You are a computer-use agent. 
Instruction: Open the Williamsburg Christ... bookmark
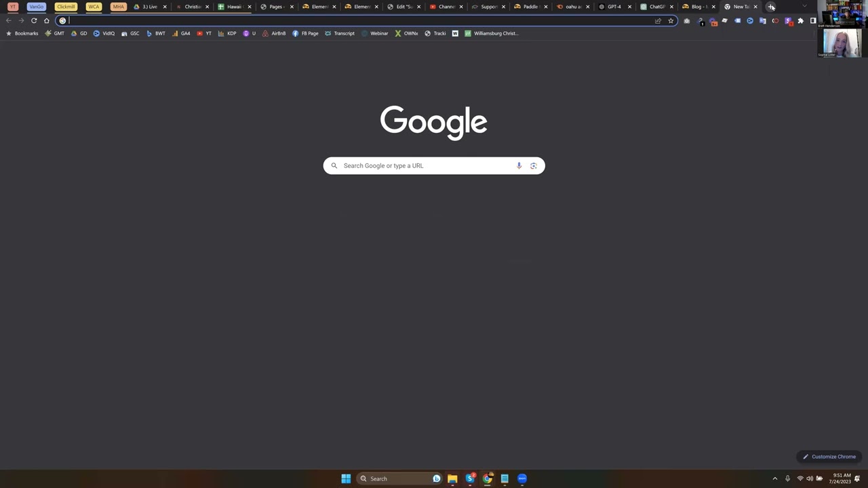click(x=492, y=33)
